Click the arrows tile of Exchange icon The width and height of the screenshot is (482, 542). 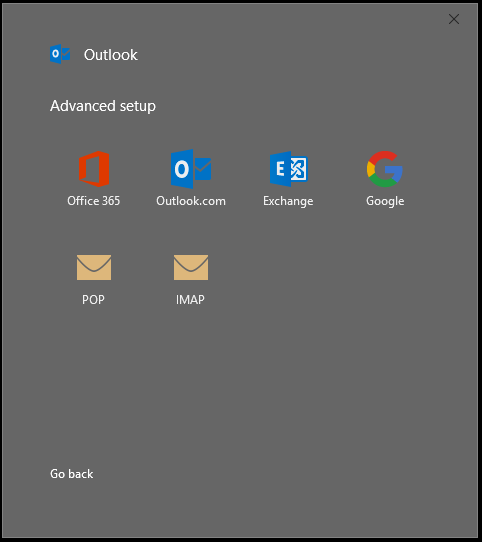[298, 169]
